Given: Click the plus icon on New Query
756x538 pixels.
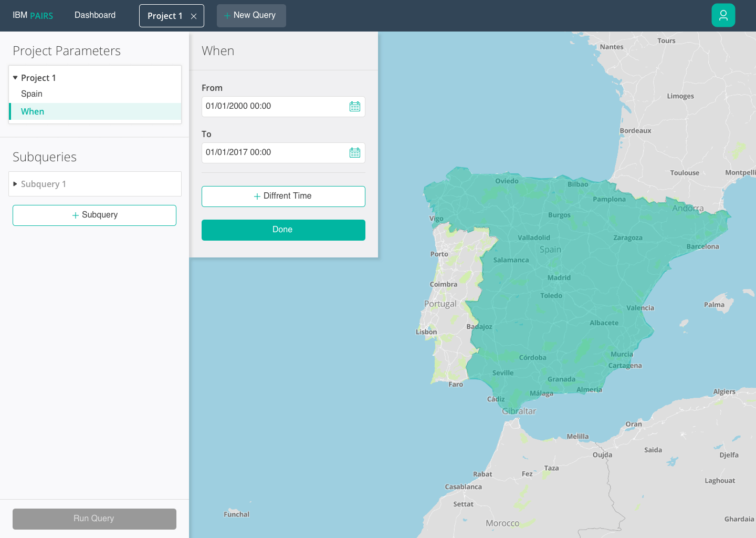Looking at the screenshot, I should pyautogui.click(x=228, y=15).
